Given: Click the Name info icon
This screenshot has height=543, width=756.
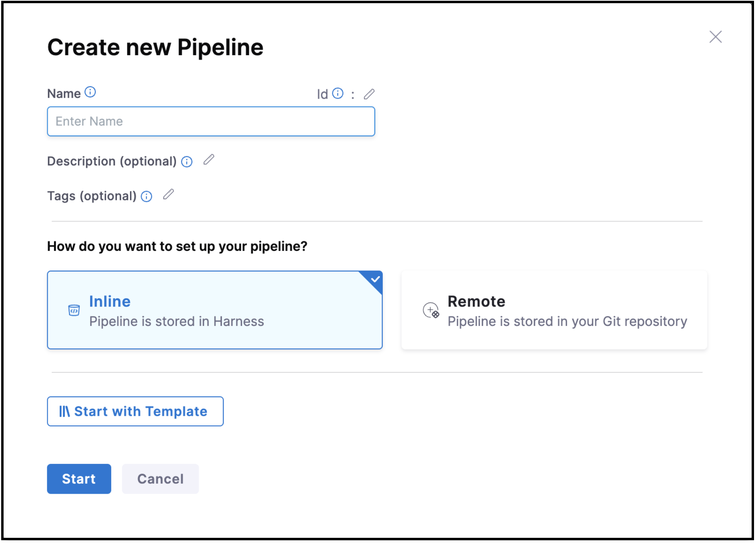Looking at the screenshot, I should click(90, 92).
